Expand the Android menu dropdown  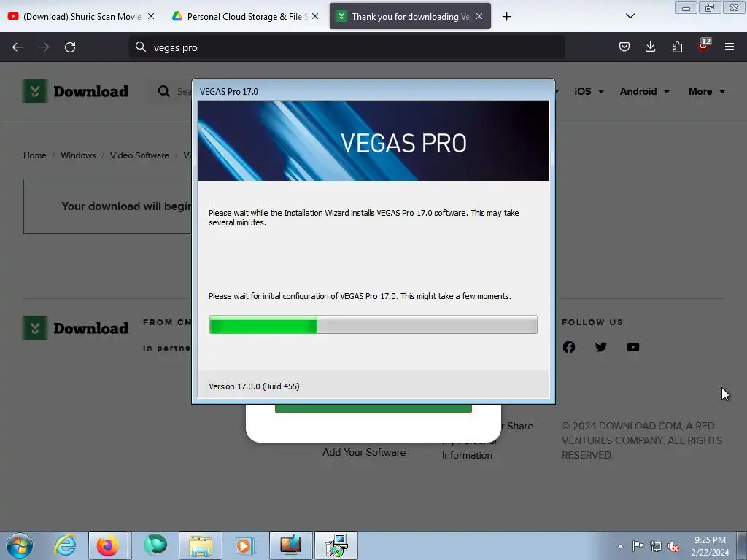coord(644,91)
